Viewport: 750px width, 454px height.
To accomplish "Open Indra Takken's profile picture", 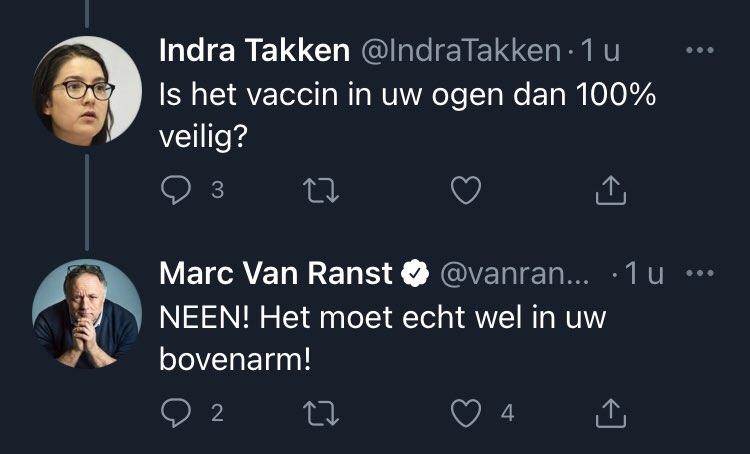I will tap(87, 91).
